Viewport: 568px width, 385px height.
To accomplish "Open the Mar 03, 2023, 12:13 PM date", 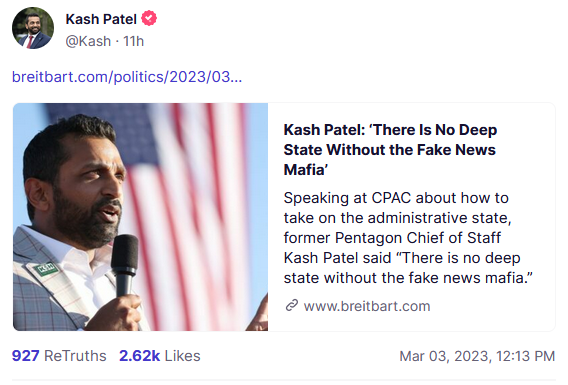I will pos(477,356).
